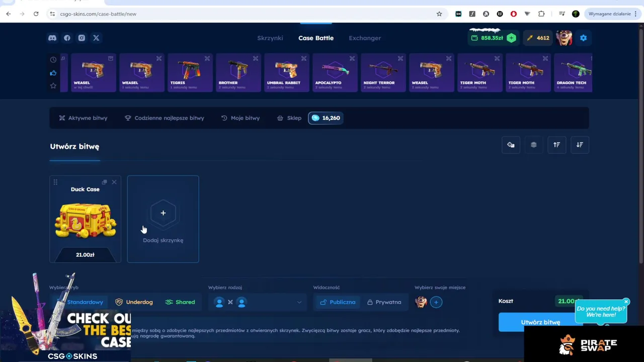Select Underdog battle mode

134,302
